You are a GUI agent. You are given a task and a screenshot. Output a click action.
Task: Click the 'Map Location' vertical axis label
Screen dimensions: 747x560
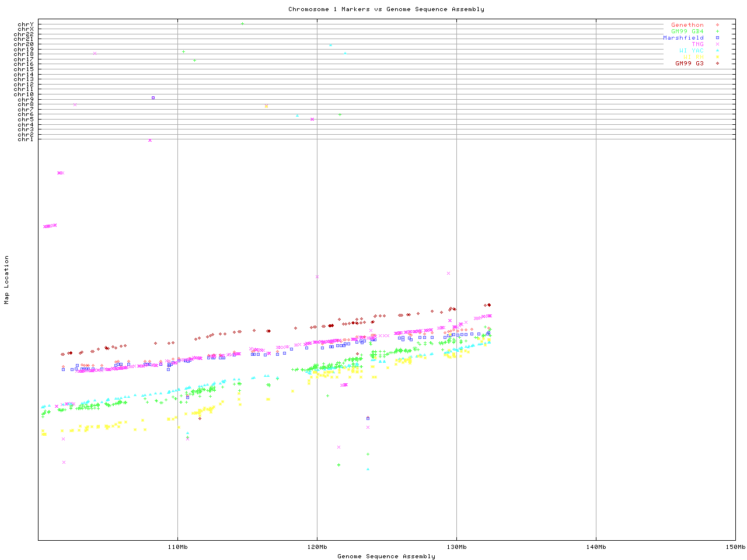(7, 280)
